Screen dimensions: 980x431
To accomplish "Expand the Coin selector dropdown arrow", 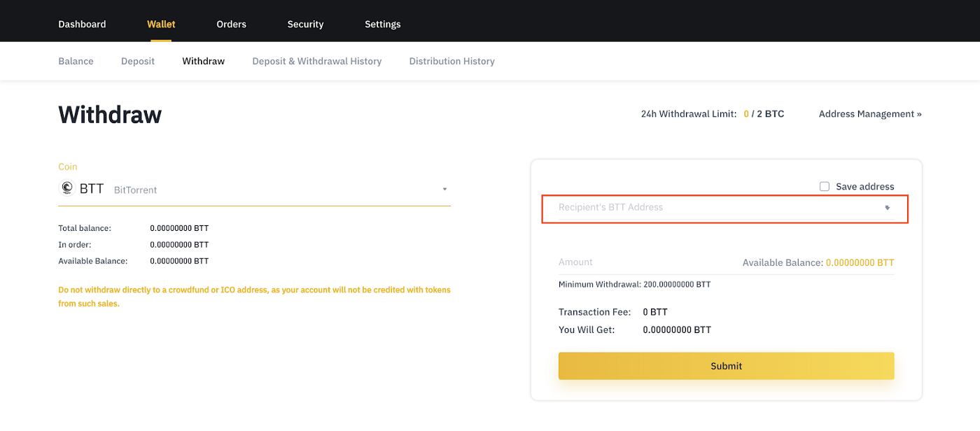I will 444,190.
